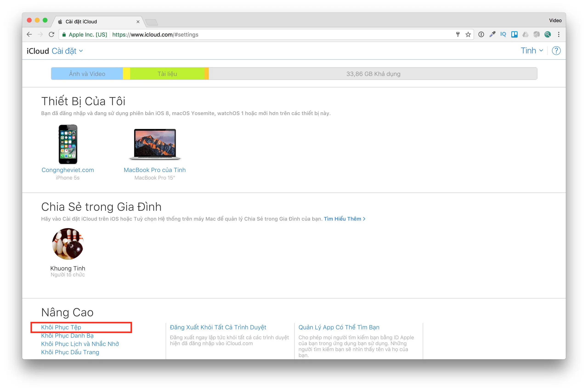
Task: Go back with the browser back arrow
Action: (x=29, y=34)
